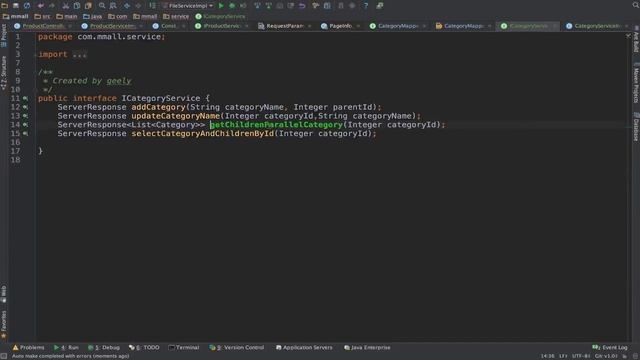Switch to the PageInfo editor tab
The height and width of the screenshot is (360, 640).
(340, 26)
